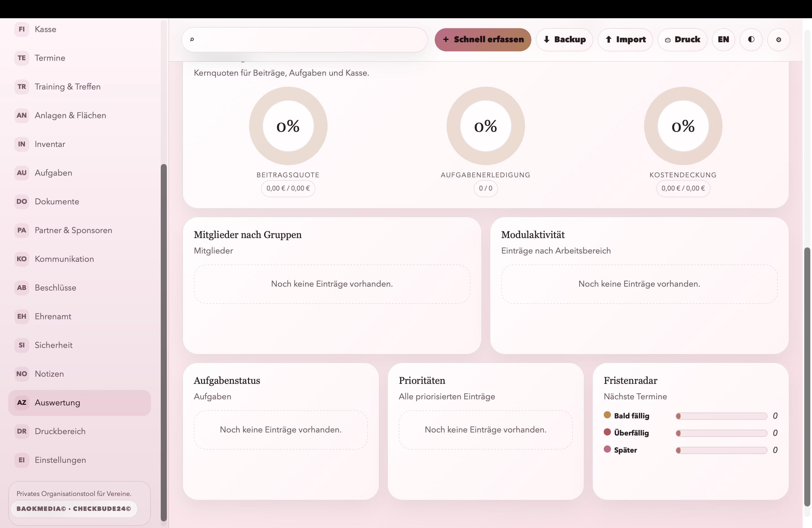Click the 0 / 0 value pill
Screen dimensions: 812x528
pos(486,188)
